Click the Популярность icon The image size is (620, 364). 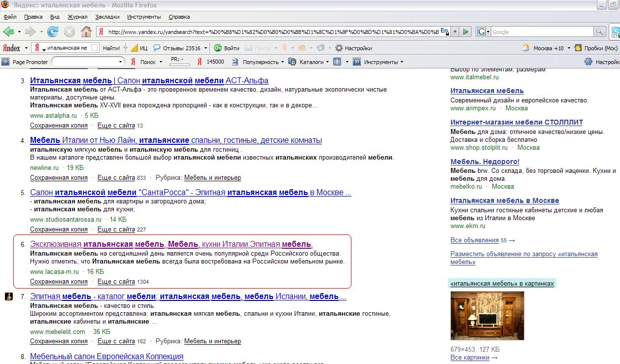(235, 62)
